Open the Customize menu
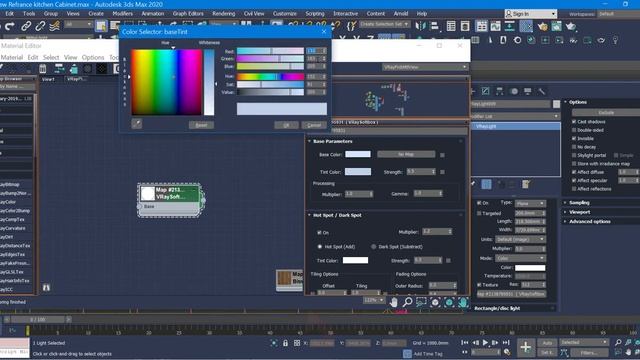Image resolution: width=640 pixels, height=360 pixels. point(284,13)
